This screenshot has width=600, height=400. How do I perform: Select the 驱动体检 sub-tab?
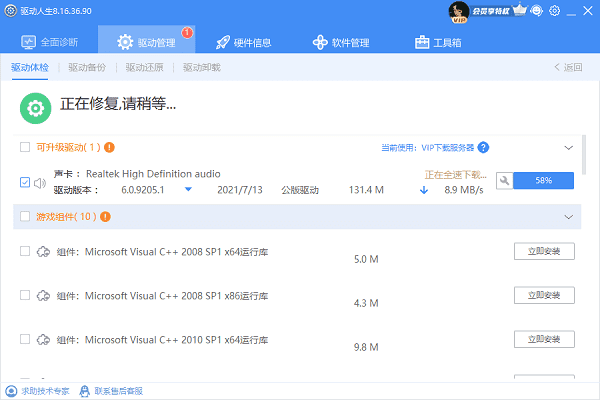(30, 68)
